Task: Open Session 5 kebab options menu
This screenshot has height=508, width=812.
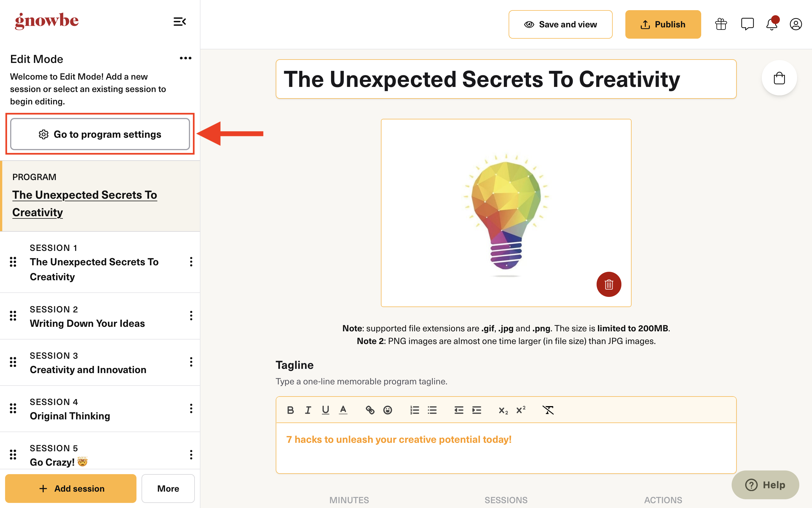Action: [191, 455]
